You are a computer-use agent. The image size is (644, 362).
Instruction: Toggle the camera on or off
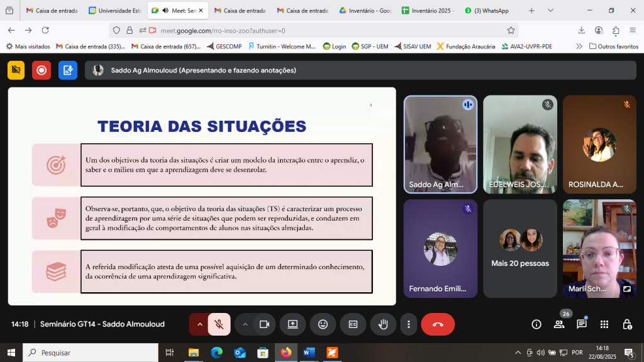pos(264,324)
